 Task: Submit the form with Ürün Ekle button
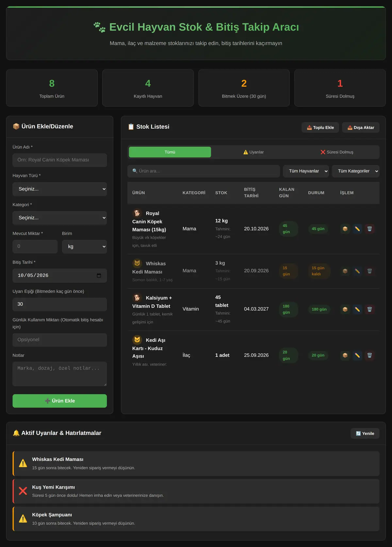point(60,401)
